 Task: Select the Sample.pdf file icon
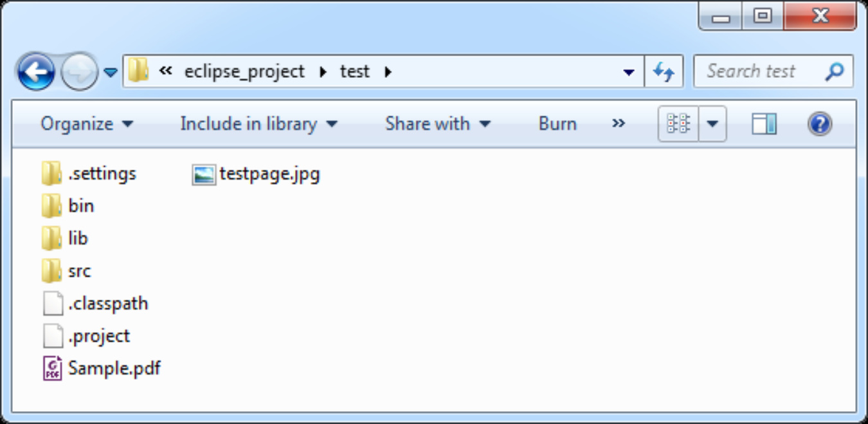tap(52, 369)
